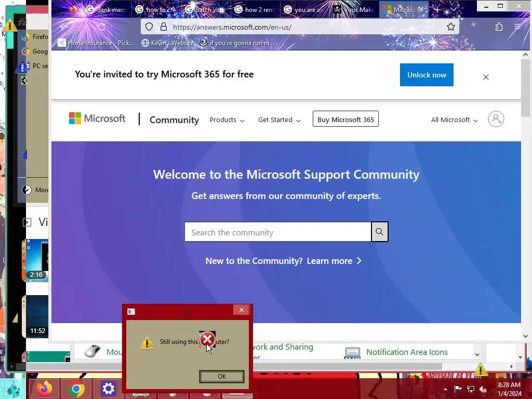Dismiss the Microsoft 365 invitation banner
The image size is (532, 399).
486,77
